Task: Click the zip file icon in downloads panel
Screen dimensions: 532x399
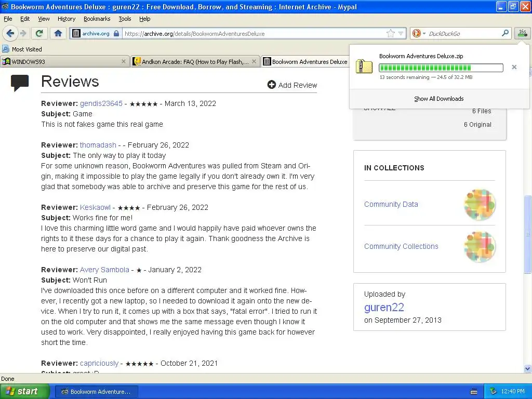Action: [x=364, y=66]
